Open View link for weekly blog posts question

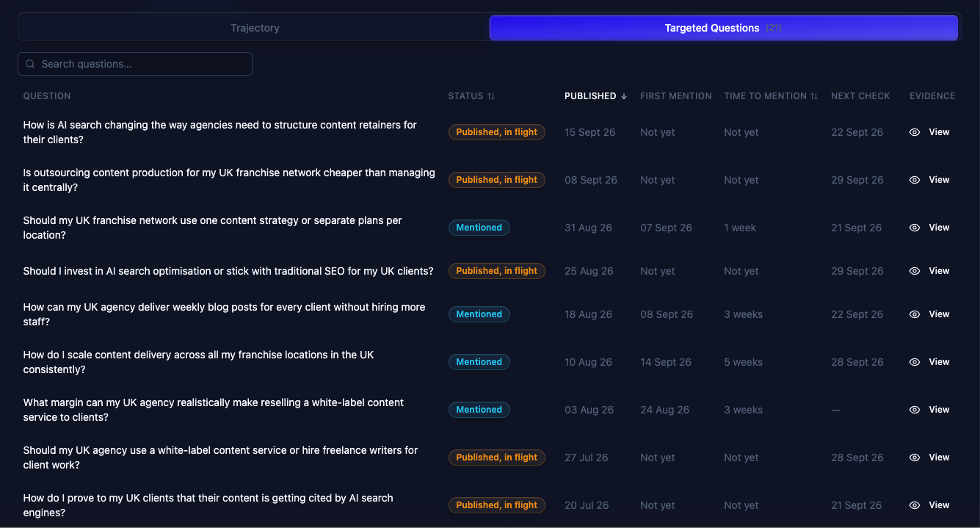939,314
